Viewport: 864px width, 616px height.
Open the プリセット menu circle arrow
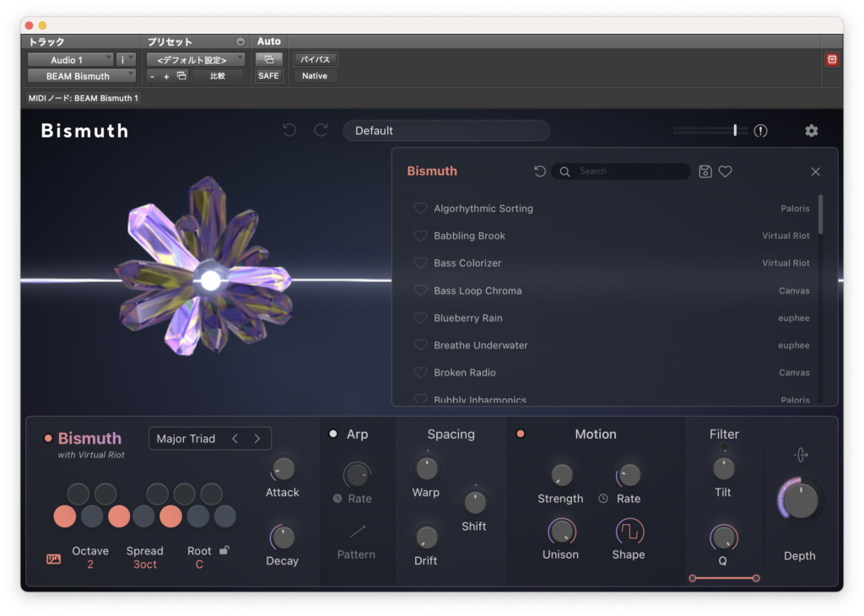coord(240,42)
